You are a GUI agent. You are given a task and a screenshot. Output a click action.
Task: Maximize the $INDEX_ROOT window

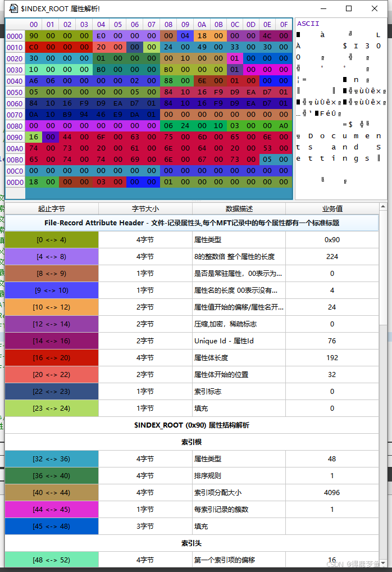pyautogui.click(x=349, y=8)
